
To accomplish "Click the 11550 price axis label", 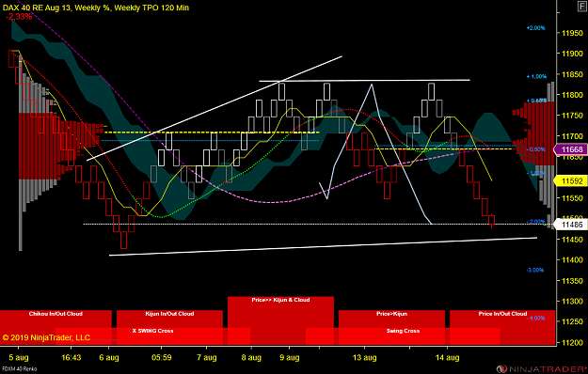I will (572, 198).
